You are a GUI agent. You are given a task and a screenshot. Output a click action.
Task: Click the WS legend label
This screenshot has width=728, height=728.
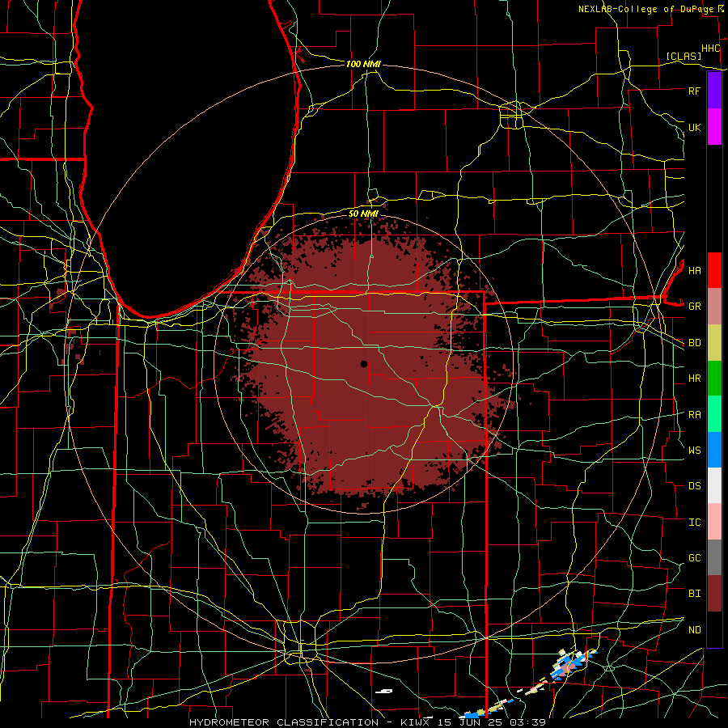coord(694,451)
